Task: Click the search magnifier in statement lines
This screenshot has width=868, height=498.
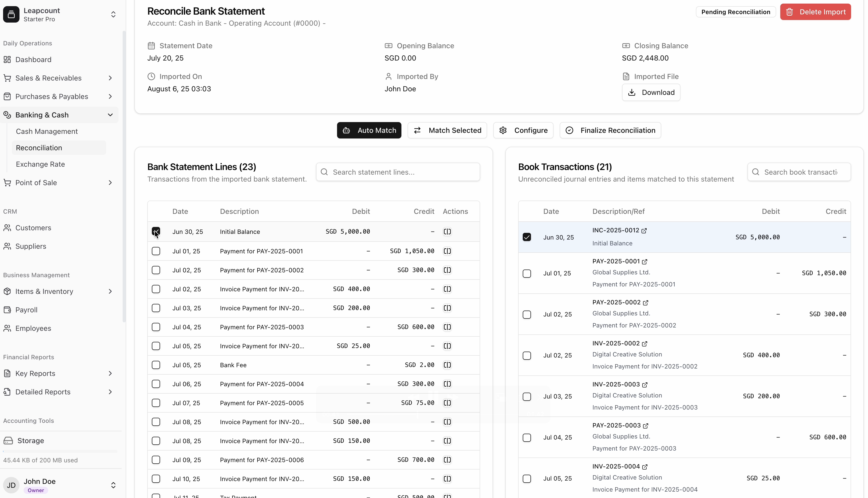Action: (324, 172)
